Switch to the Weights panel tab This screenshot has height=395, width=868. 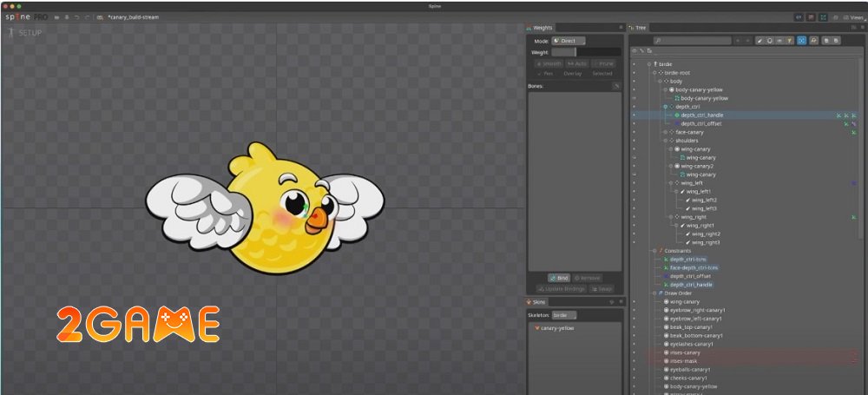click(542, 28)
